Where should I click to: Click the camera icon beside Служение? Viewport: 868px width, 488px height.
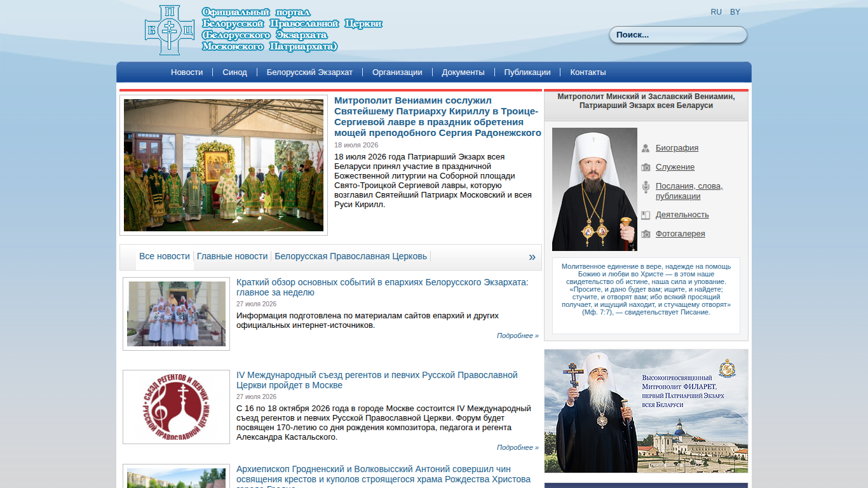coord(646,167)
